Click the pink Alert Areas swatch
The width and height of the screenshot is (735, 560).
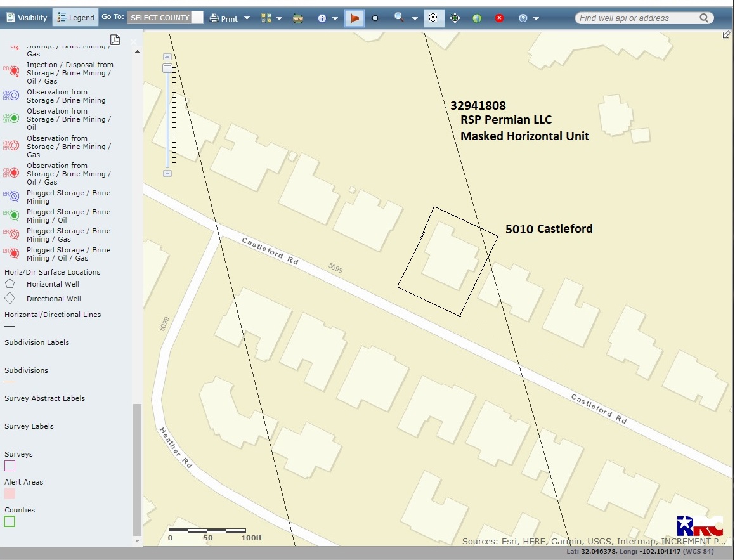coord(10,493)
